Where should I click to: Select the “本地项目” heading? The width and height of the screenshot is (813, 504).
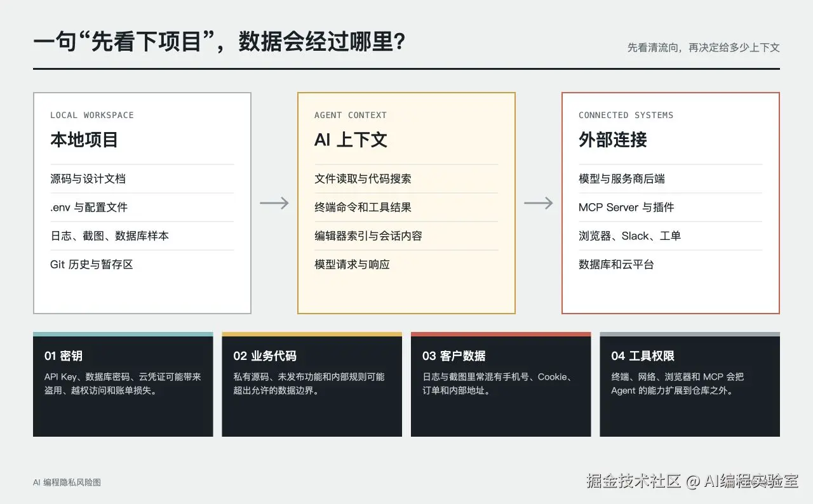point(84,140)
